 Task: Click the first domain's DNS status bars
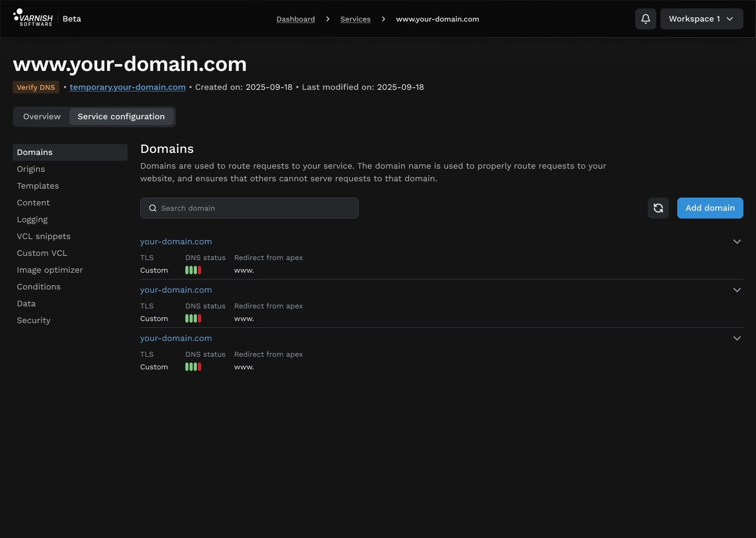pos(193,270)
